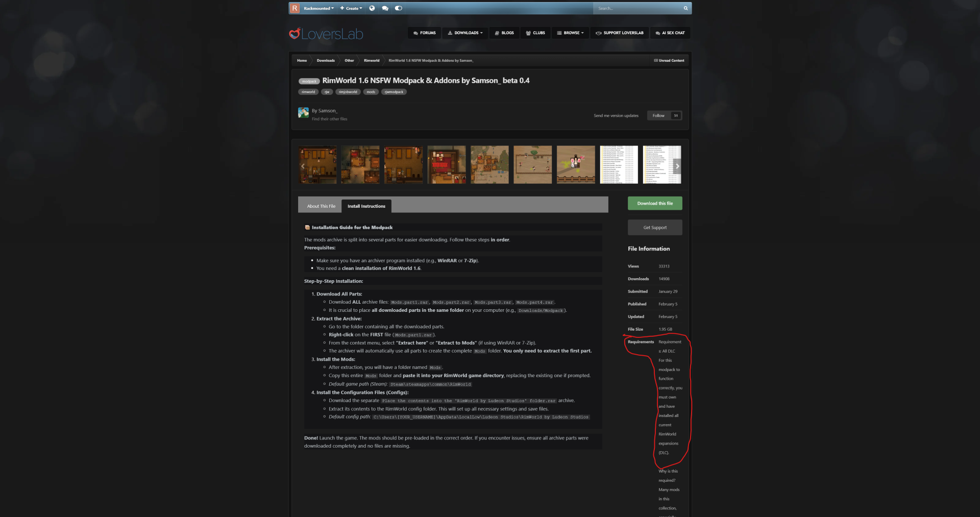
Task: Go to Other breadcrumb
Action: pyautogui.click(x=349, y=60)
